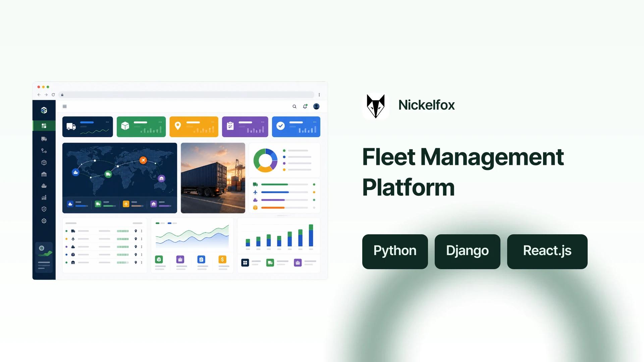This screenshot has height=362, width=644.
Task: Click the browser back arrow
Action: click(39, 95)
